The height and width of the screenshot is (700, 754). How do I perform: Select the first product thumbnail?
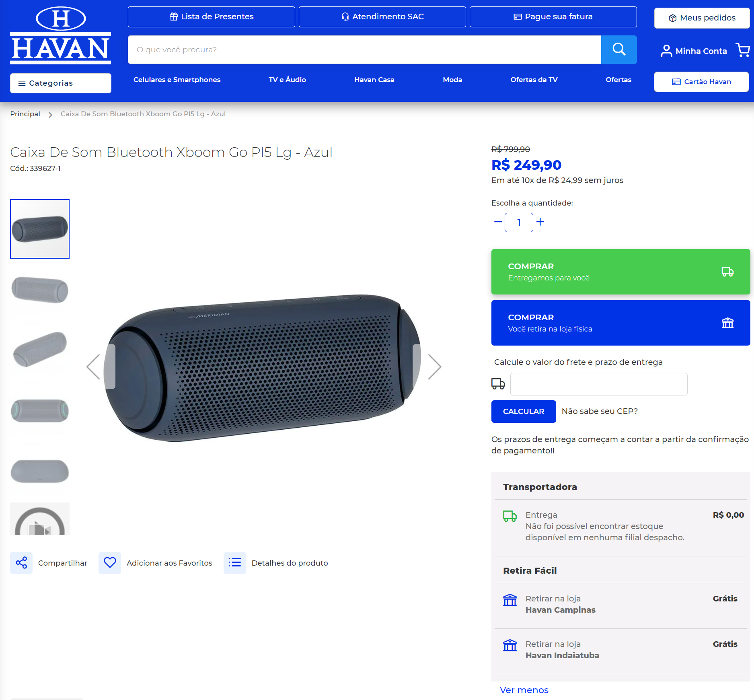coord(40,229)
